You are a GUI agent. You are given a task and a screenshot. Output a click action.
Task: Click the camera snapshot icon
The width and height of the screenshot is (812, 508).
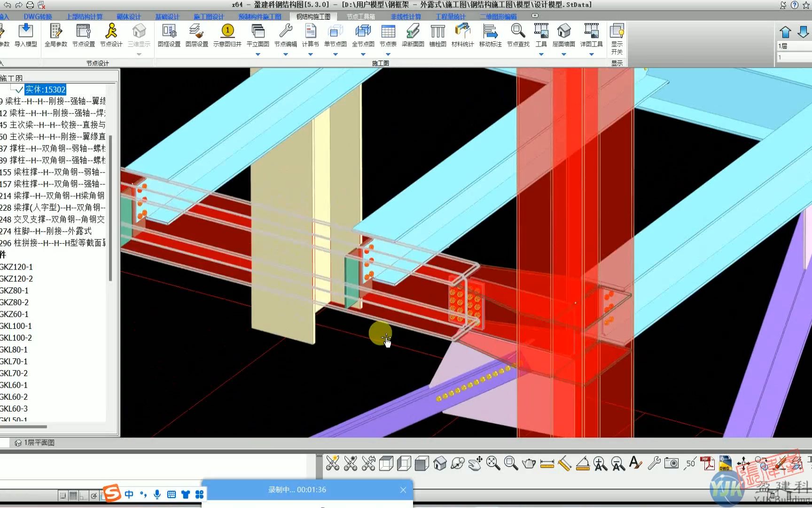tap(672, 464)
